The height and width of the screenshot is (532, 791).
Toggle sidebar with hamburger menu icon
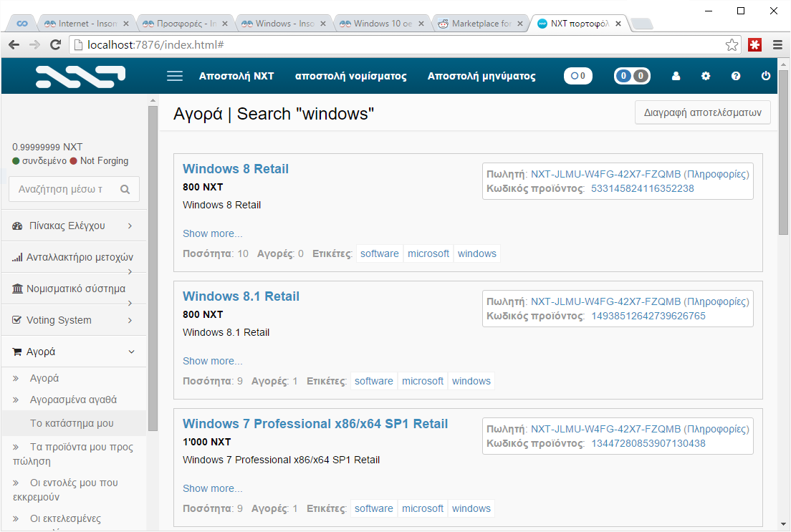175,76
